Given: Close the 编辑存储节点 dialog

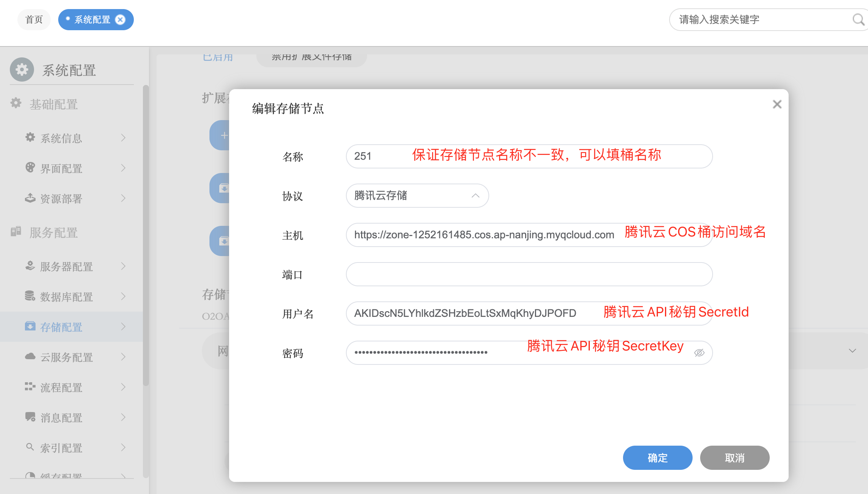Looking at the screenshot, I should (777, 104).
